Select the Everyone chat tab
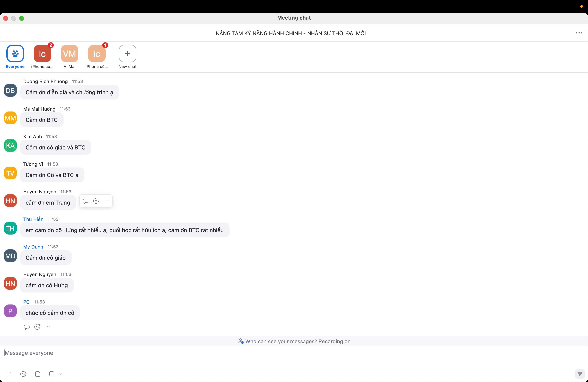The width and height of the screenshot is (588, 382). coord(15,54)
